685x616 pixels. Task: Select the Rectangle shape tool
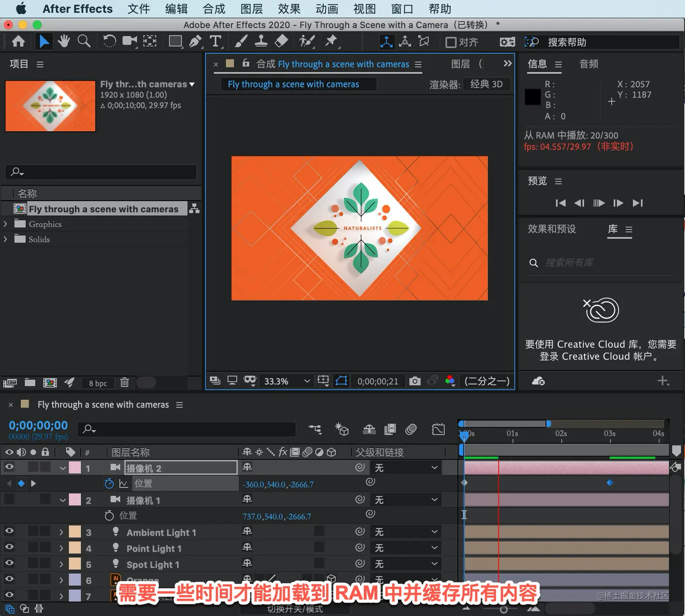pos(175,42)
